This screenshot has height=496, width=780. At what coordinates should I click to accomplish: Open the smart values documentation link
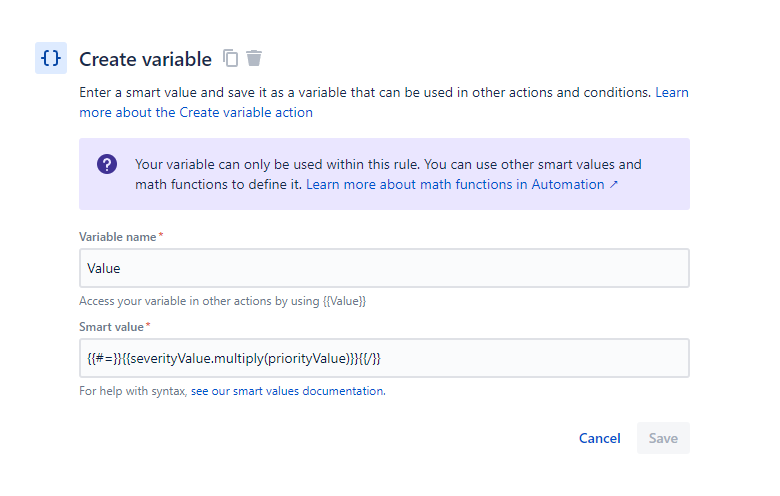(x=288, y=391)
